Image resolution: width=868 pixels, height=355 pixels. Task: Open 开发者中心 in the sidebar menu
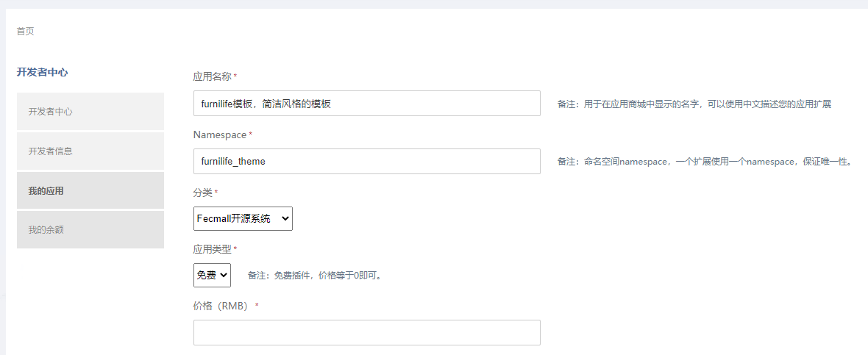click(x=90, y=111)
